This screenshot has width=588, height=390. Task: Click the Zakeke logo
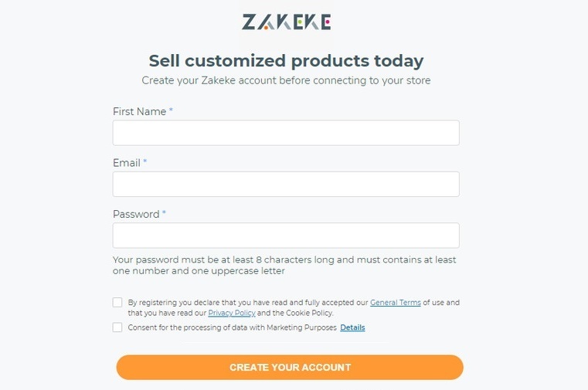pos(286,22)
